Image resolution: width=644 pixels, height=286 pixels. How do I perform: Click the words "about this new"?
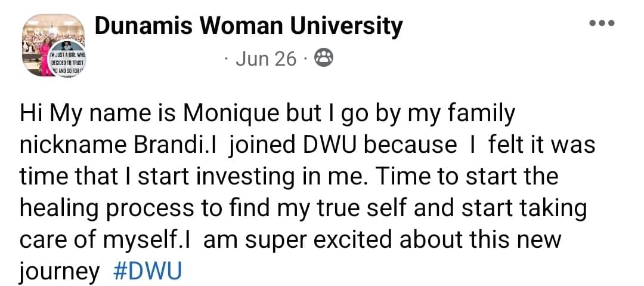click(481, 240)
